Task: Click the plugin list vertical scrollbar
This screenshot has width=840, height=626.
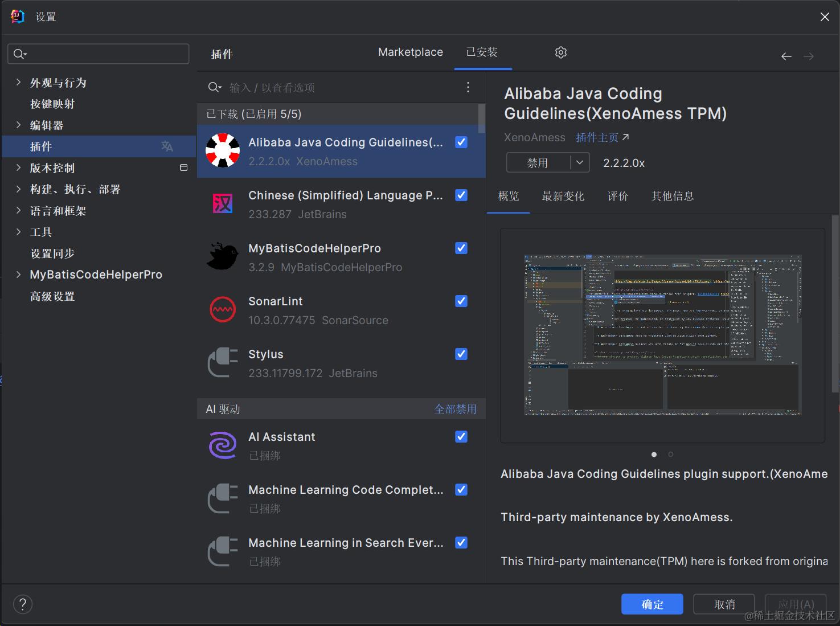Action: pos(482,118)
